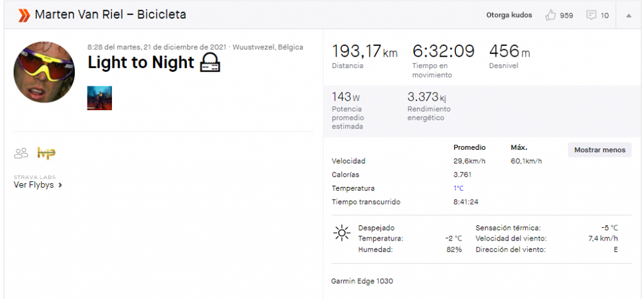This screenshot has width=644, height=299.
Task: Open Marten Van Riel's profile picture
Action: pos(44,72)
